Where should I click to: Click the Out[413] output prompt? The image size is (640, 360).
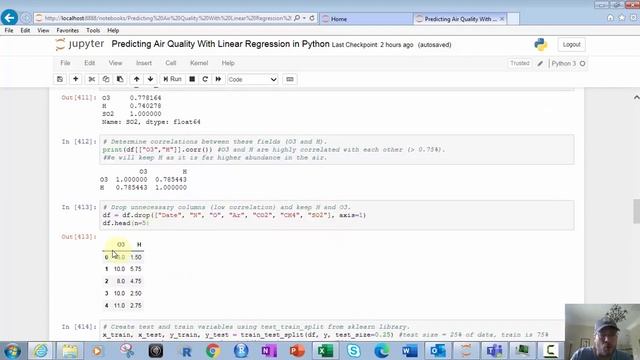pos(79,237)
